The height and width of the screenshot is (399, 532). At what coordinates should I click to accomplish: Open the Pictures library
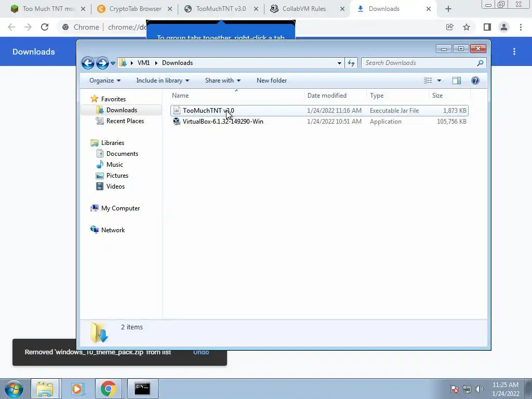117,176
